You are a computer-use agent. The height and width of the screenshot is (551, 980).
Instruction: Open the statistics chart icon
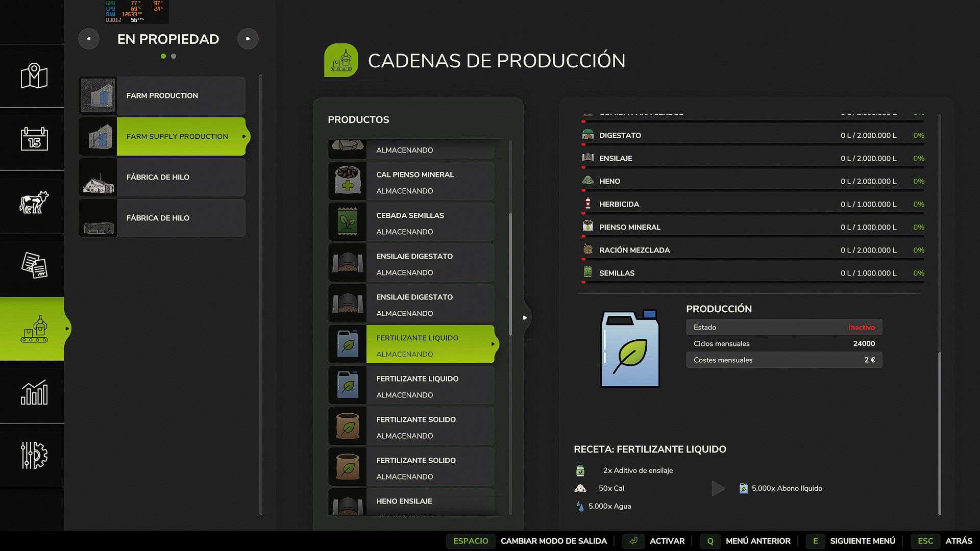point(34,392)
